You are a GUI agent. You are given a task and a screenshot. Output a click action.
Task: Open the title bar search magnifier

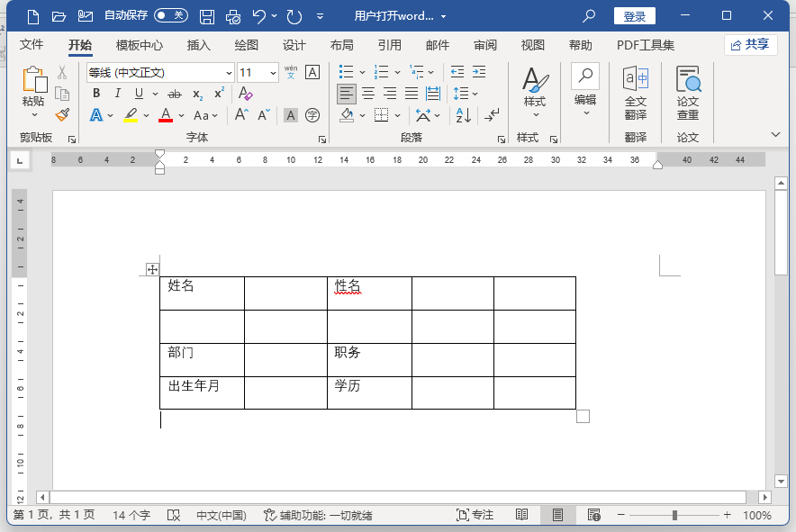[x=589, y=15]
